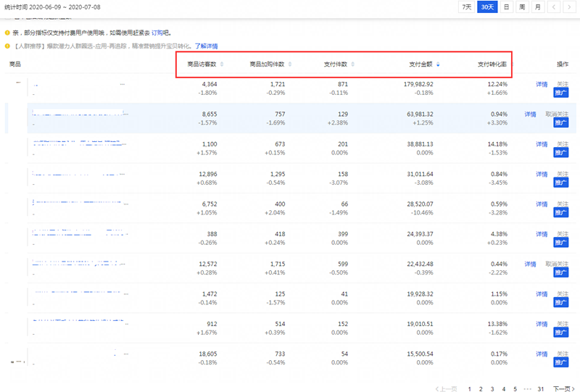Click 推广 for the 24,393.37 row
The height and width of the screenshot is (392, 580).
(x=560, y=242)
